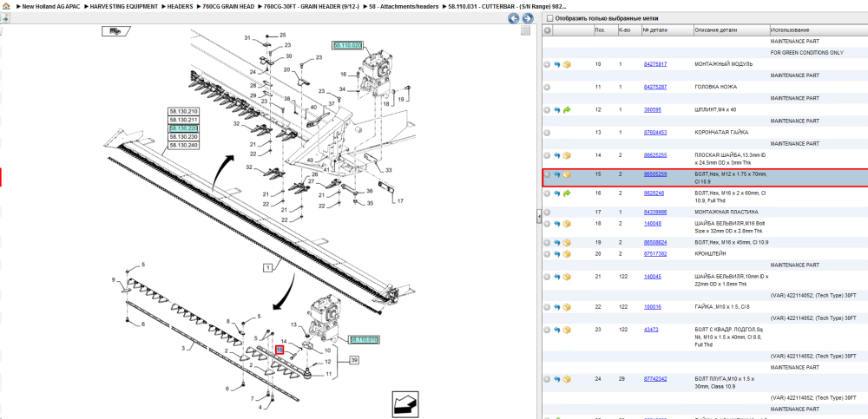Click '№ детали' column header
Image resolution: width=868 pixels, height=419 pixels.
coord(667,29)
